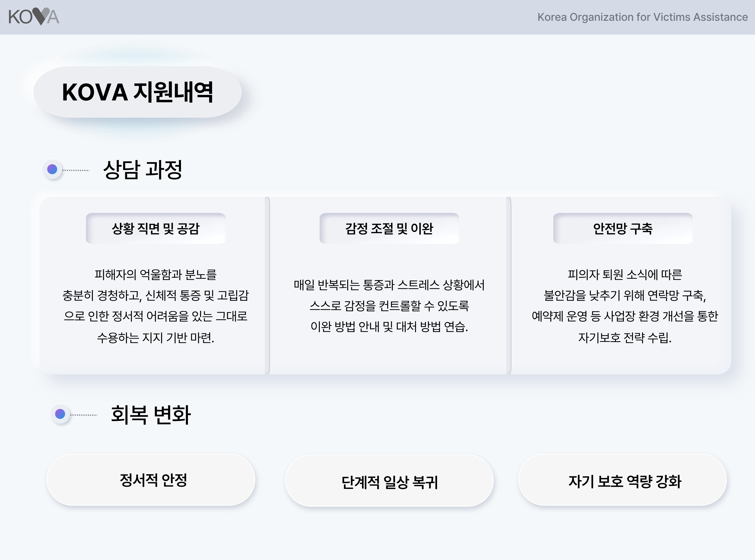Click the 상담 과정 section heading
The image size is (755, 560).
[143, 169]
